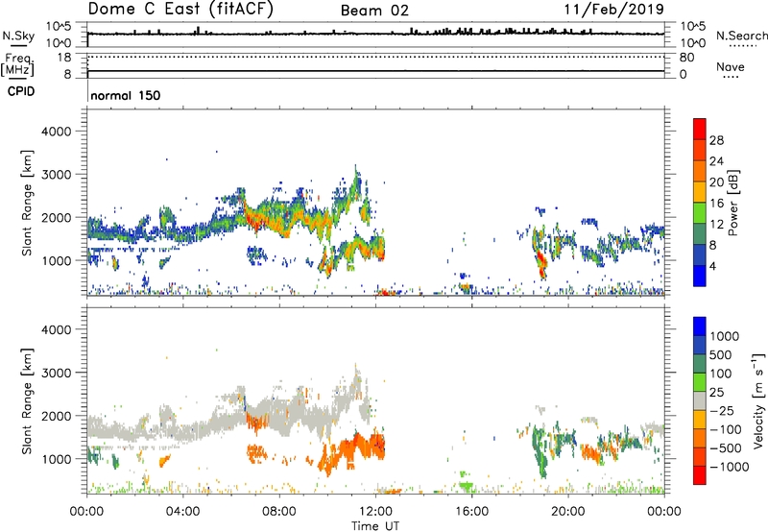
Task: Click the gray segment of velocity colorbar
Action: 700,400
